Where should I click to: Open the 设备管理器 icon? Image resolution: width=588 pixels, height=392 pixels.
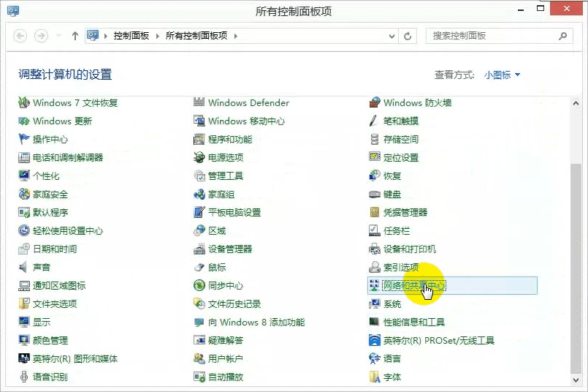[199, 249]
